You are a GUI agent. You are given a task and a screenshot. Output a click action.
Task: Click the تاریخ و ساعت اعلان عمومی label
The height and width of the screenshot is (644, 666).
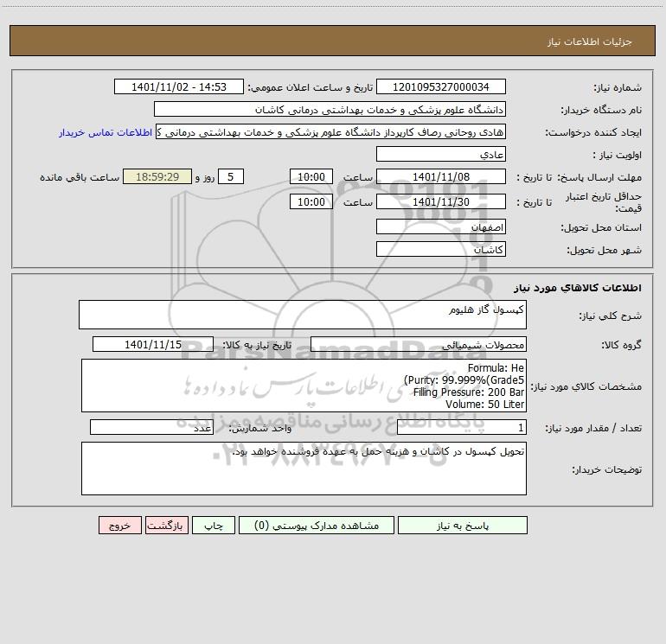(310, 87)
